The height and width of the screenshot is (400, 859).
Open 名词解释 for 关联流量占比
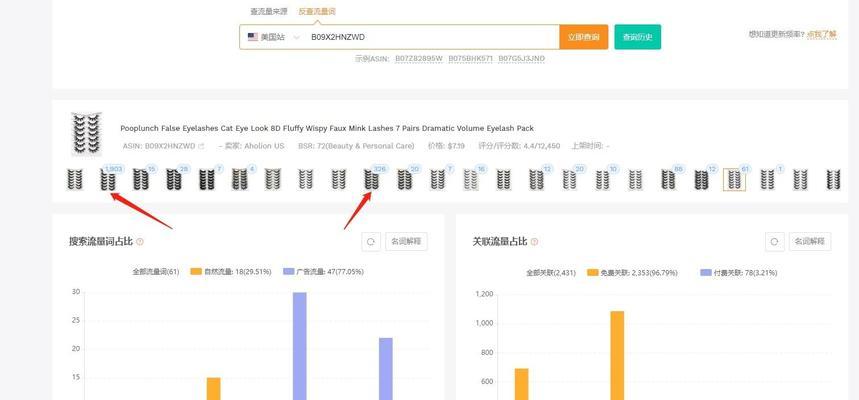[x=810, y=242]
